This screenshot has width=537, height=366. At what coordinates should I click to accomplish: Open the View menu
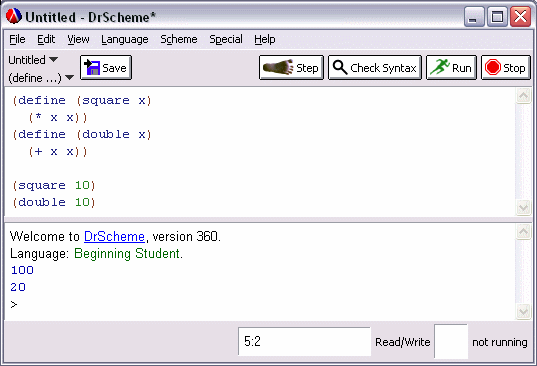(x=78, y=39)
